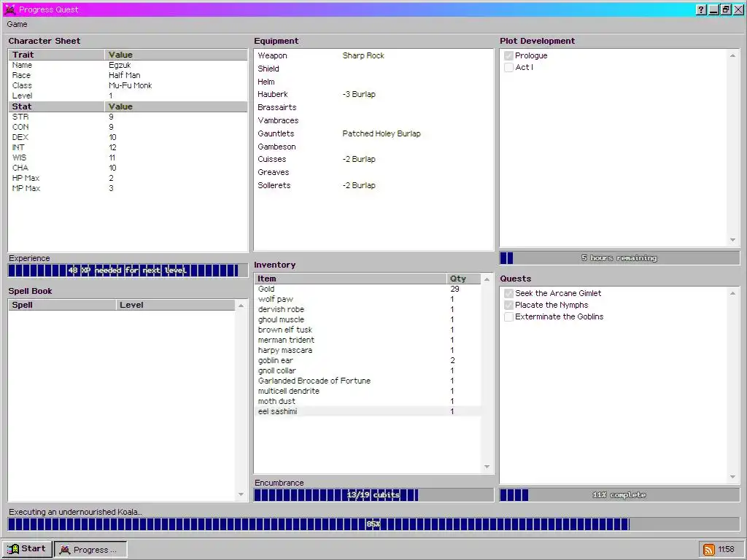This screenshot has height=560, width=747.
Task: Click the Inventory scroll down arrow
Action: (487, 467)
